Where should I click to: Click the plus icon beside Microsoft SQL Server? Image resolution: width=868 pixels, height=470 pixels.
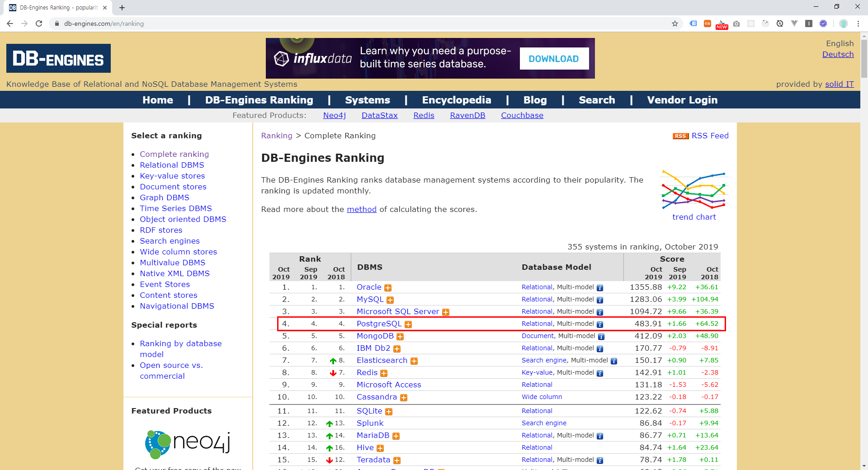click(x=446, y=312)
